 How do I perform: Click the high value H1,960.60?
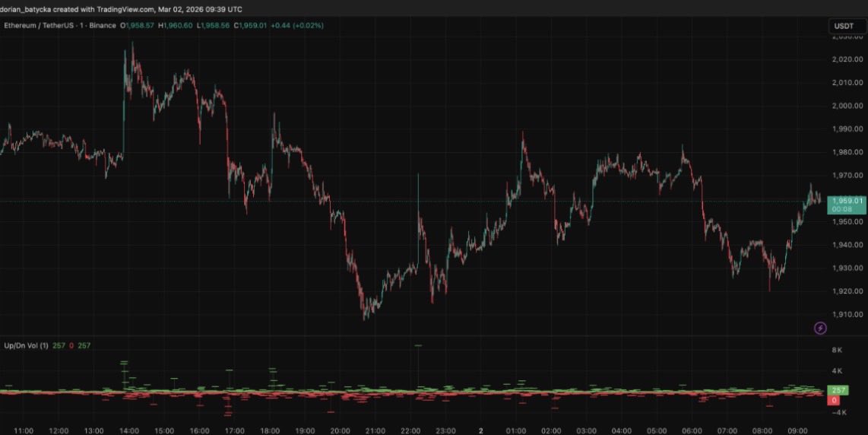coord(176,26)
